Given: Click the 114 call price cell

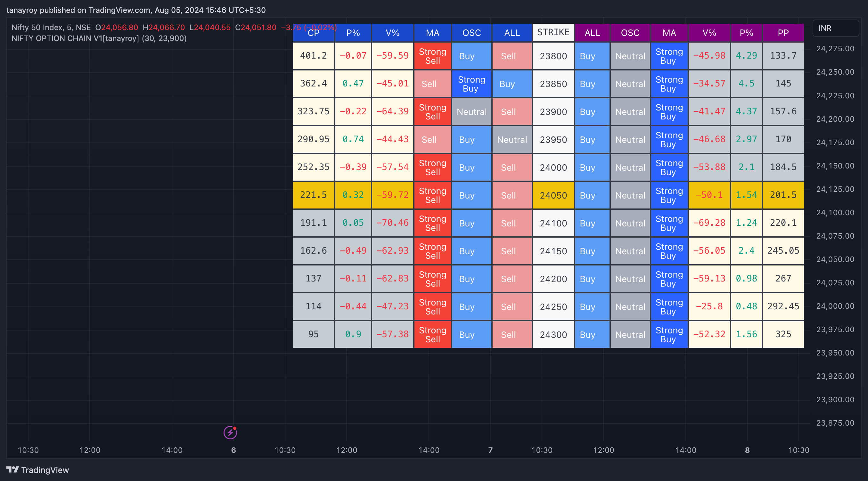Looking at the screenshot, I should pos(313,306).
